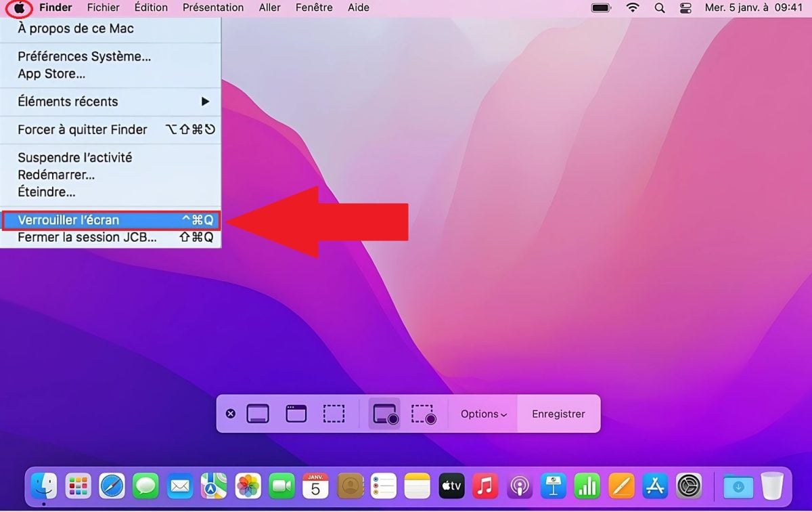Choose Préférences Système… menu entry
This screenshot has width=812, height=512.
111,57
